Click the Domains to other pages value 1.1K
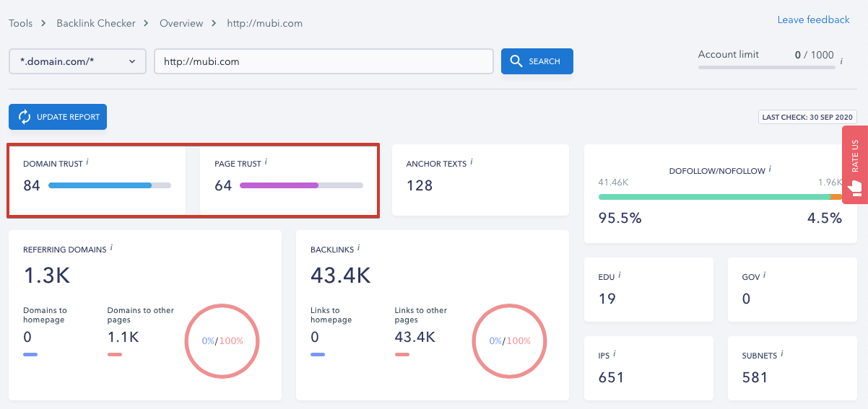Viewport: 868px width, 409px height. (123, 337)
